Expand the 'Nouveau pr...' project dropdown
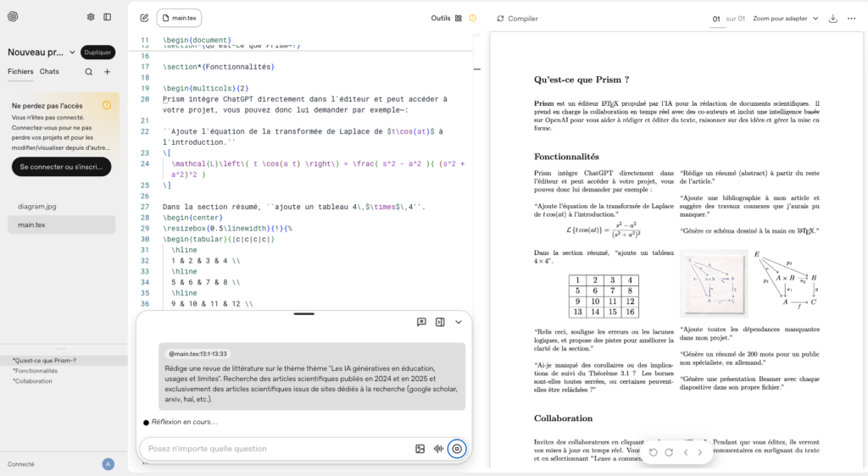 pos(72,53)
